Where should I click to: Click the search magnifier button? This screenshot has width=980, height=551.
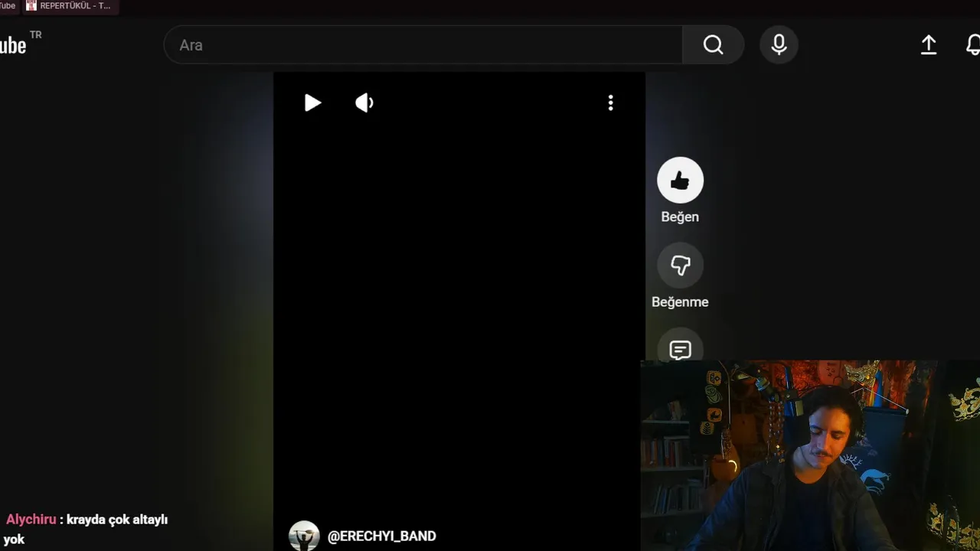point(713,45)
